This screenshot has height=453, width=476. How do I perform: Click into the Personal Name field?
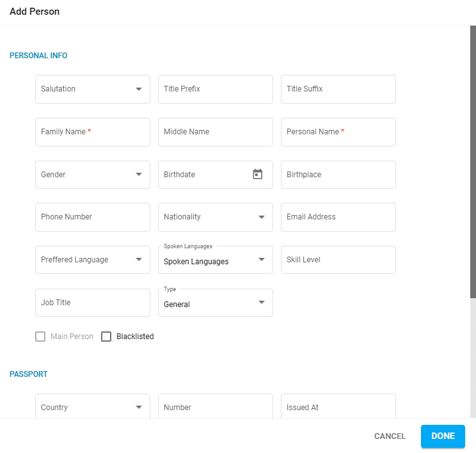pyautogui.click(x=338, y=132)
